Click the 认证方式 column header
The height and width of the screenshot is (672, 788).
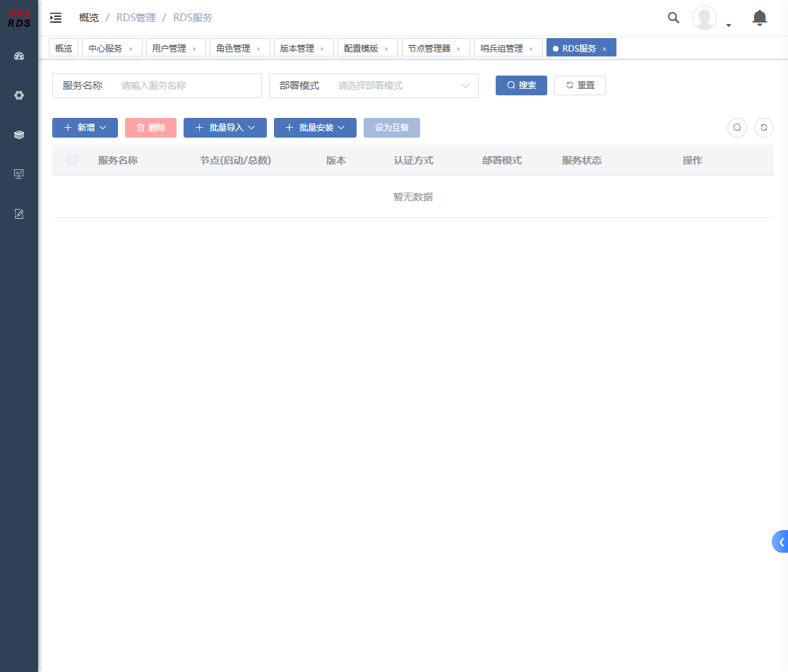tap(414, 160)
